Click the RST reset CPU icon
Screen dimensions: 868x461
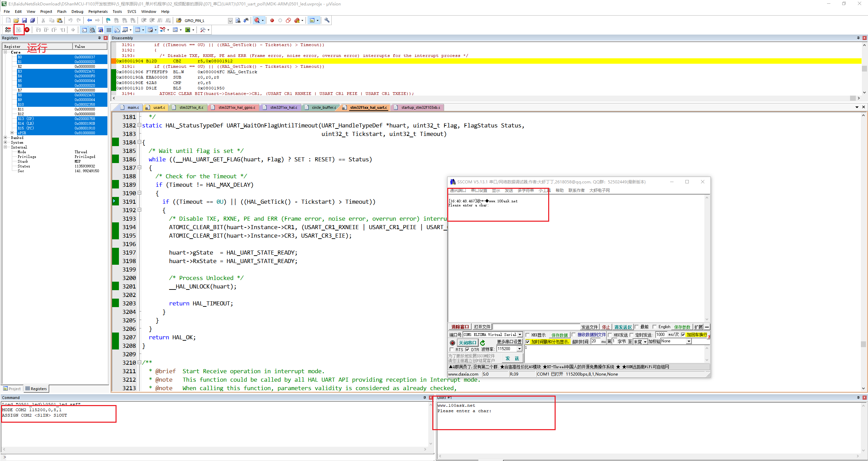point(8,30)
